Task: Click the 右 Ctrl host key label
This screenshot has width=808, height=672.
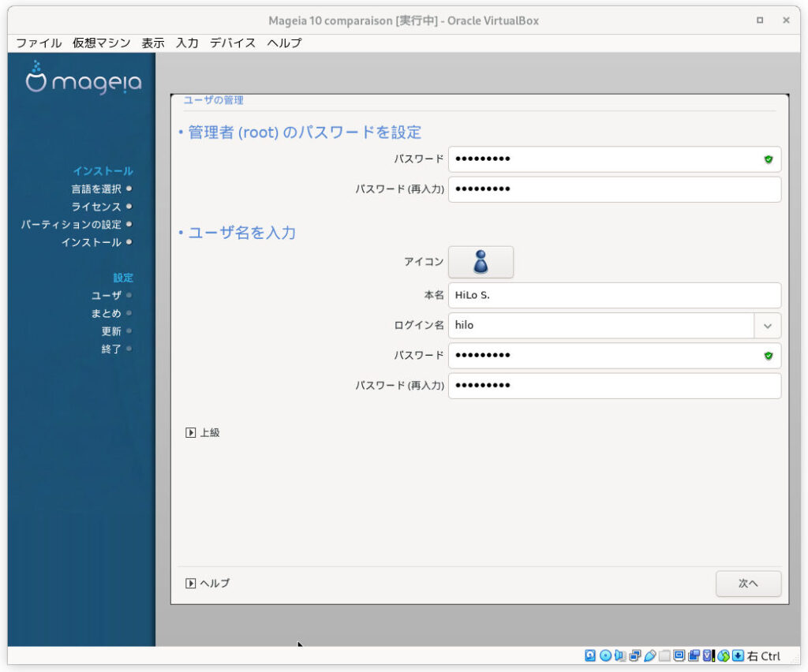Action: coord(764,656)
